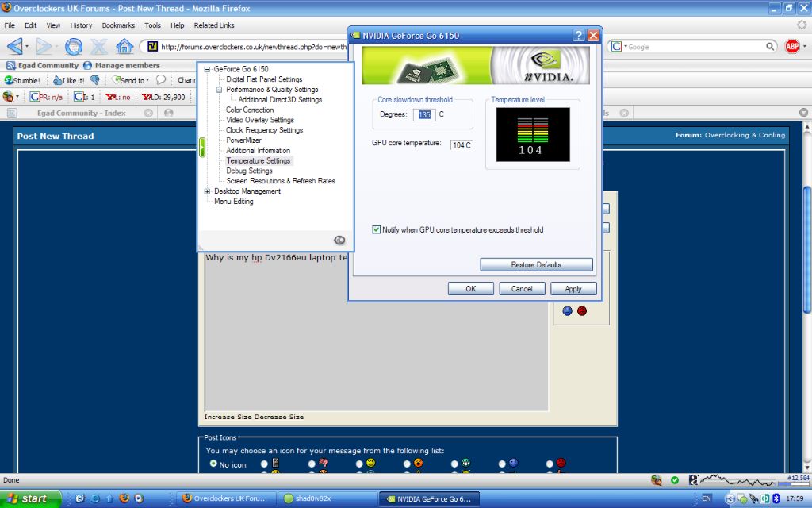Uncheck Notify when GPU temperature exceeds threshold
The width and height of the screenshot is (812, 508).
[377, 230]
